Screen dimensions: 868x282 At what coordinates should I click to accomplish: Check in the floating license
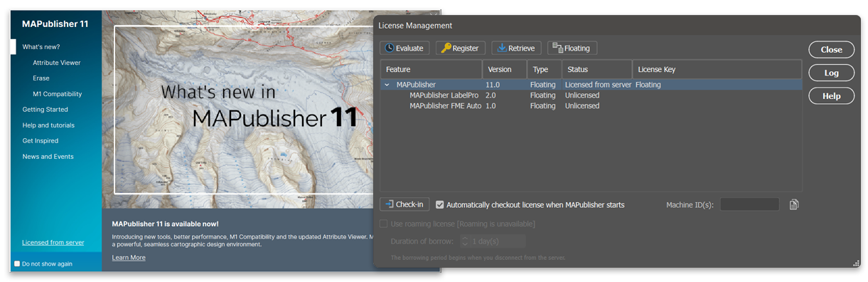404,204
